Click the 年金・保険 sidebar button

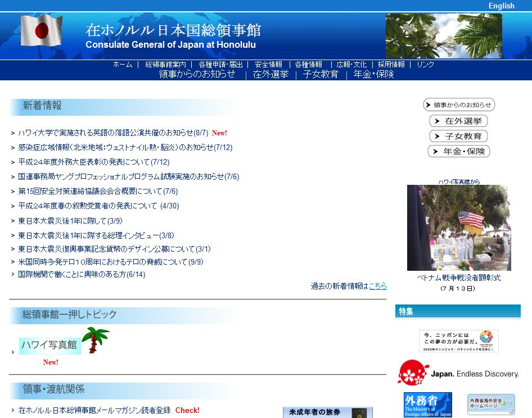pyautogui.click(x=458, y=152)
